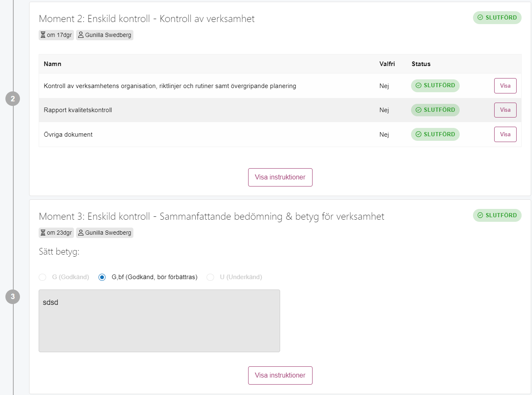Click checkmark icon in Moment 2 SLUTFÖRD badge
The width and height of the screenshot is (532, 395).
click(x=480, y=17)
